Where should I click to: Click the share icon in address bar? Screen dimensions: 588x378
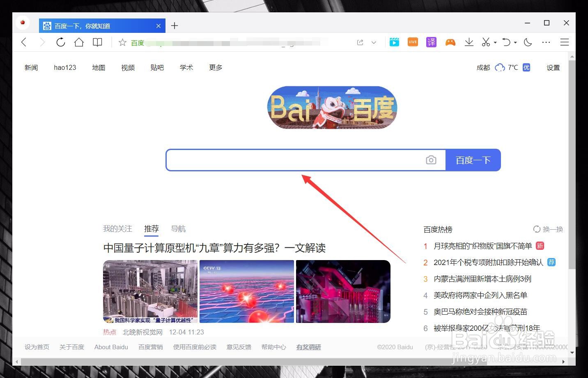coord(360,42)
